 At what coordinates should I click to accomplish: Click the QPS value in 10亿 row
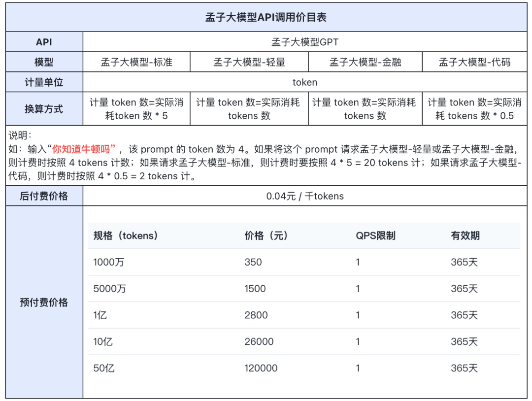coord(358,341)
